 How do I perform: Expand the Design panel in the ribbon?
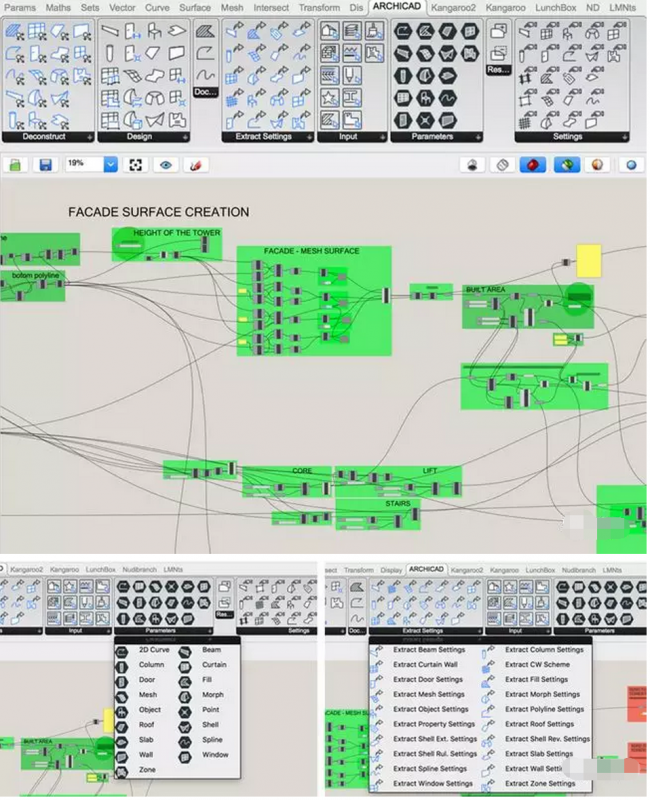pos(141,136)
